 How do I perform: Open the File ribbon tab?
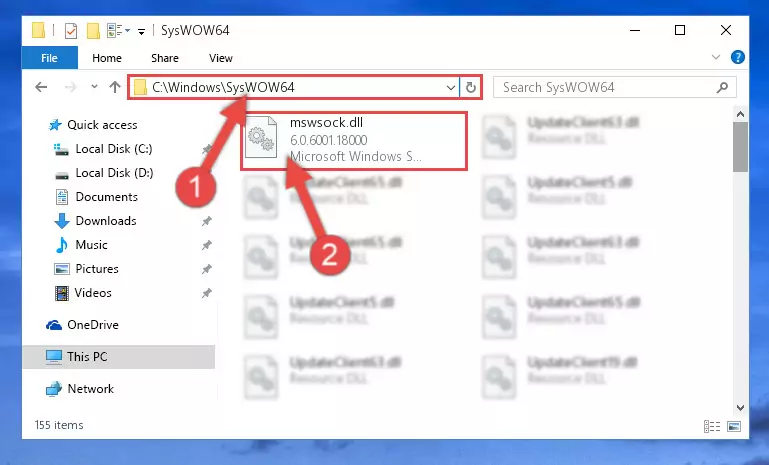50,58
